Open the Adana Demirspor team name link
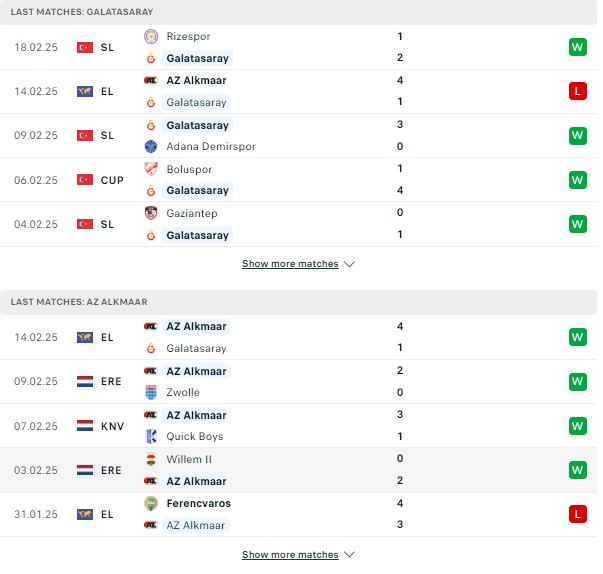Viewport: 603px width, 574px height. 211,146
